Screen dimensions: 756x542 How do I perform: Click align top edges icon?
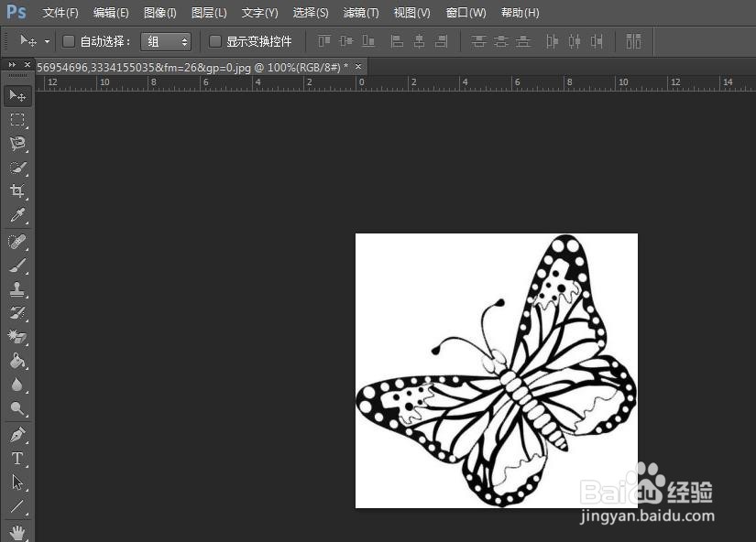(x=324, y=41)
